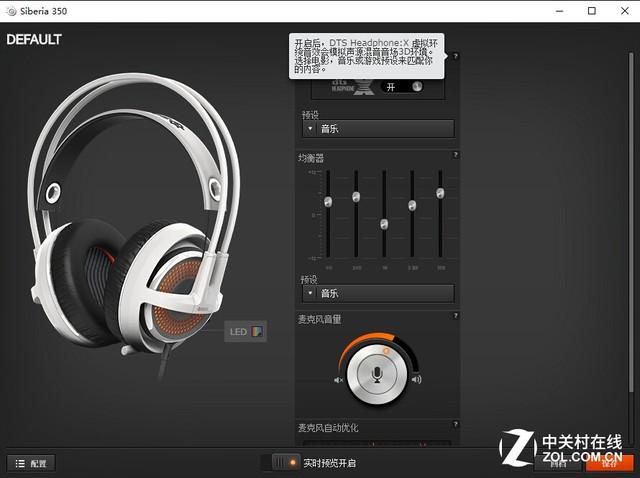Click the orange 保存 save button
The height and width of the screenshot is (478, 640).
pyautogui.click(x=609, y=463)
